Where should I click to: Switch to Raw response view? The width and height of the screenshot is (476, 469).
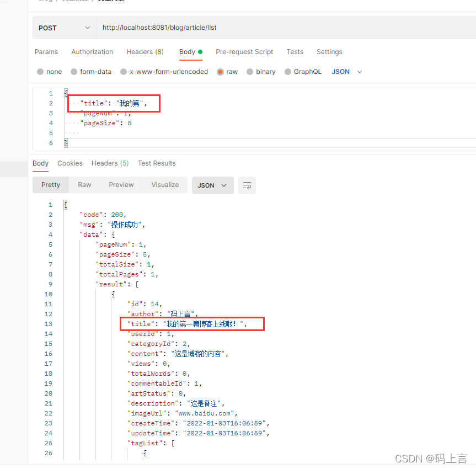84,185
